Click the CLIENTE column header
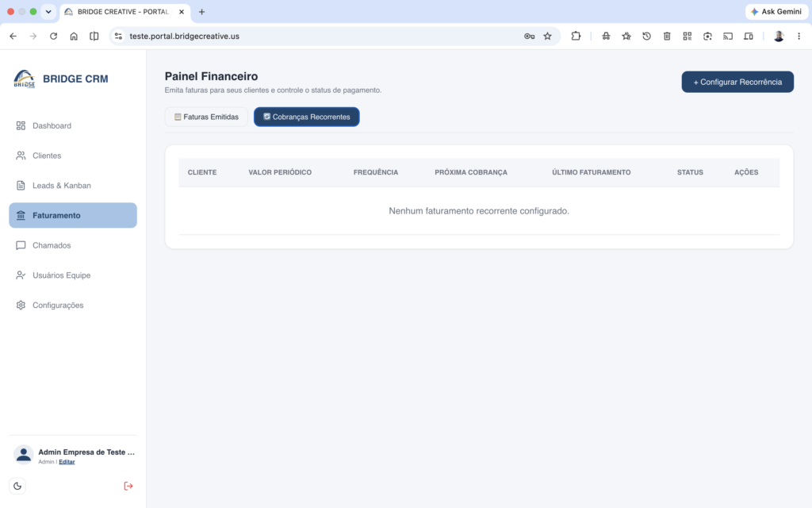Image resolution: width=812 pixels, height=508 pixels. (202, 172)
